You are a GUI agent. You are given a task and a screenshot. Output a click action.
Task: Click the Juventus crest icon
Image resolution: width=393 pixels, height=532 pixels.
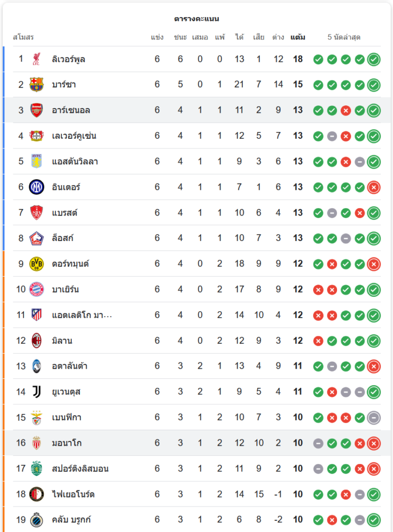point(36,392)
